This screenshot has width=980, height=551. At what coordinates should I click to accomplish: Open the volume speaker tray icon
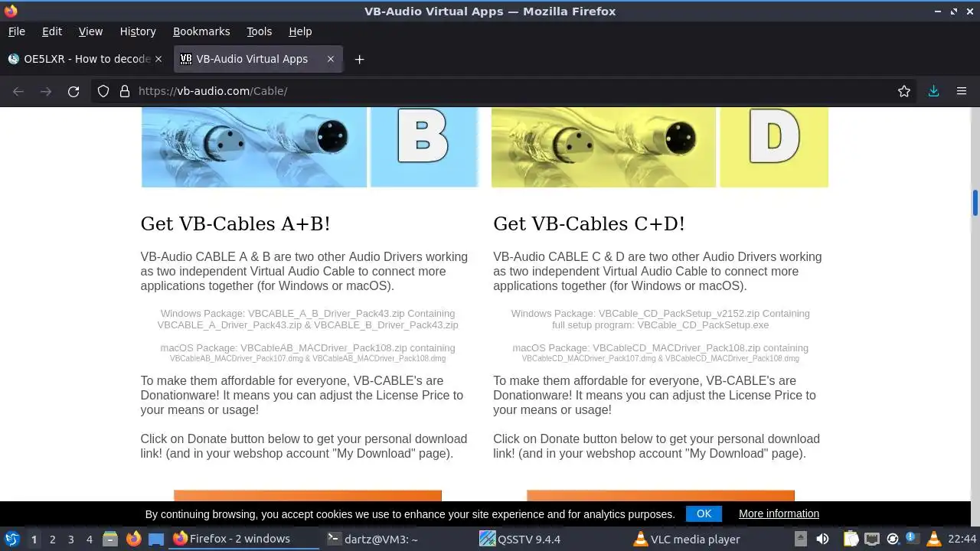822,539
